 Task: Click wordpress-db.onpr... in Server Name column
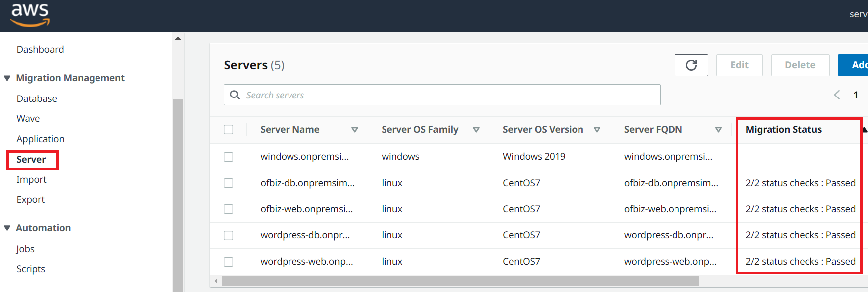click(x=305, y=235)
